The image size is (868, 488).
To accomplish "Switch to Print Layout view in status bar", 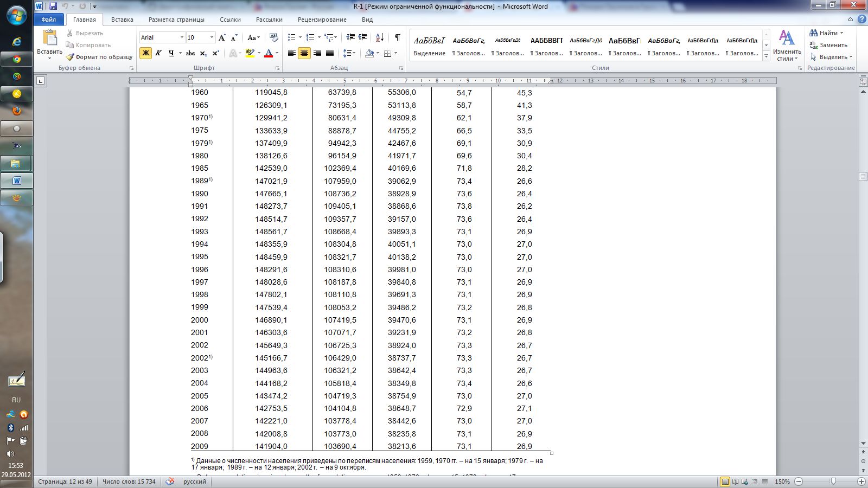I will 725,481.
